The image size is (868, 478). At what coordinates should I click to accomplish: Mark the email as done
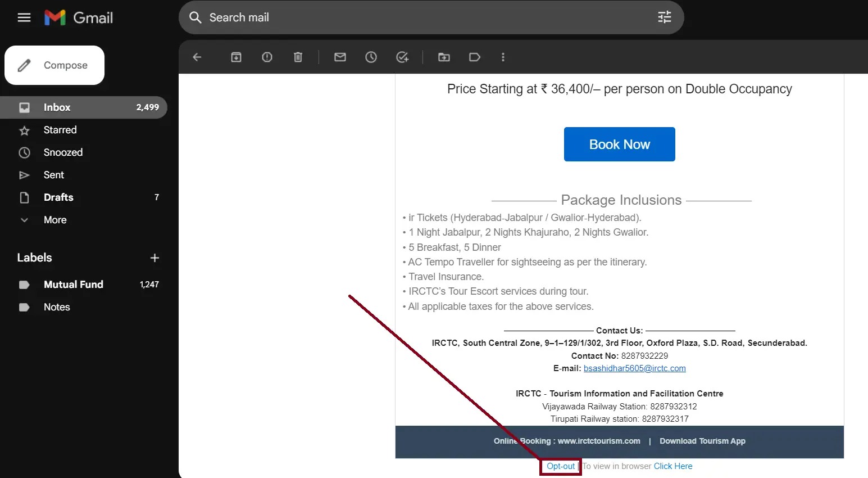402,57
